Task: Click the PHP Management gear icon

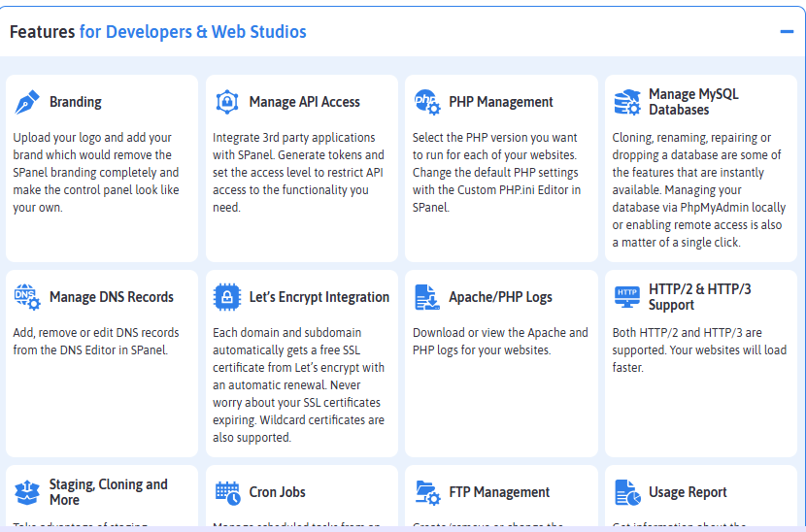Action: pos(427,102)
